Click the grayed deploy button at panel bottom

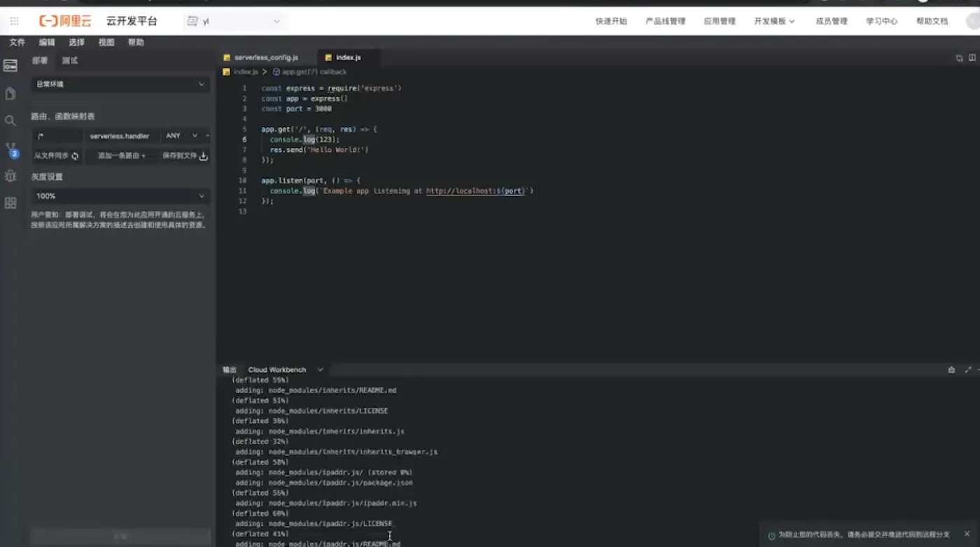pos(120,537)
